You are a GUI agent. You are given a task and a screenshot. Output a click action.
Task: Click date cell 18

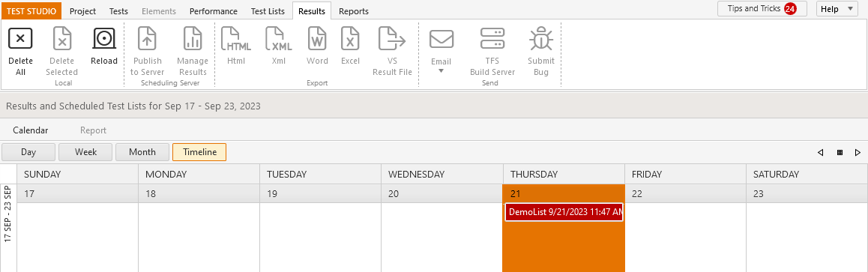[x=199, y=193]
